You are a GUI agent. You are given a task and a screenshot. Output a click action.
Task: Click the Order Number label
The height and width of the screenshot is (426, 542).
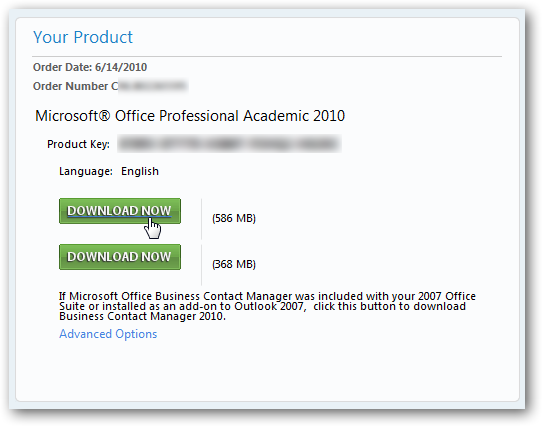[x=75, y=86]
